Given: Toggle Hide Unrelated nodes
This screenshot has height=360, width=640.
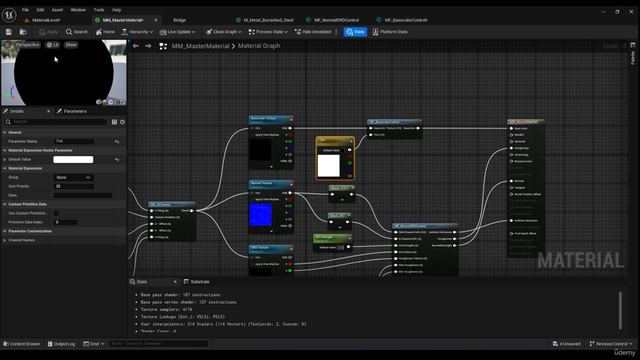Looking at the screenshot, I should click(x=313, y=32).
